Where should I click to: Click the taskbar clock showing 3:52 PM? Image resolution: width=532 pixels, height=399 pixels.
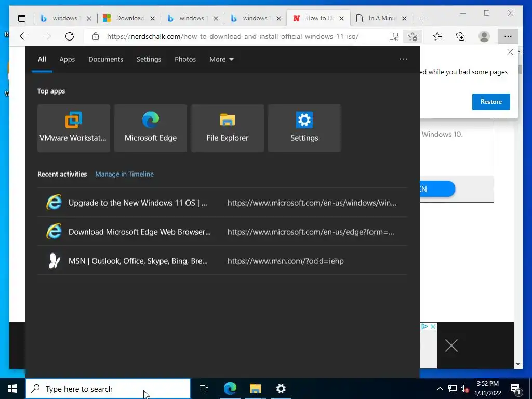[x=487, y=389]
